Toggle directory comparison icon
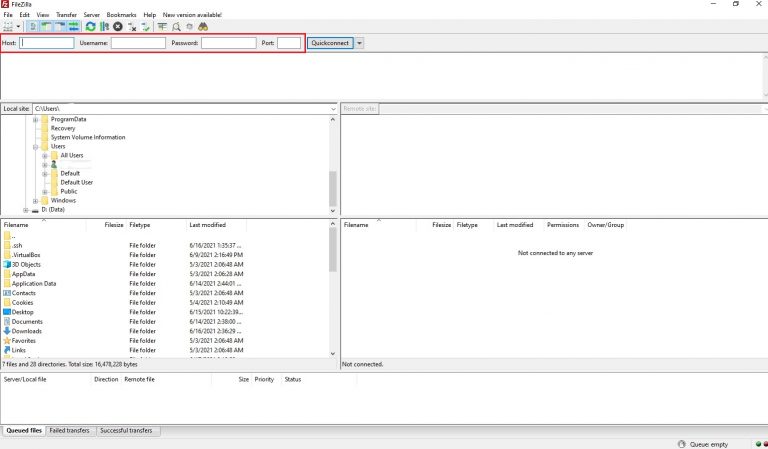Viewport: 768px width, 449px height. 176,26
